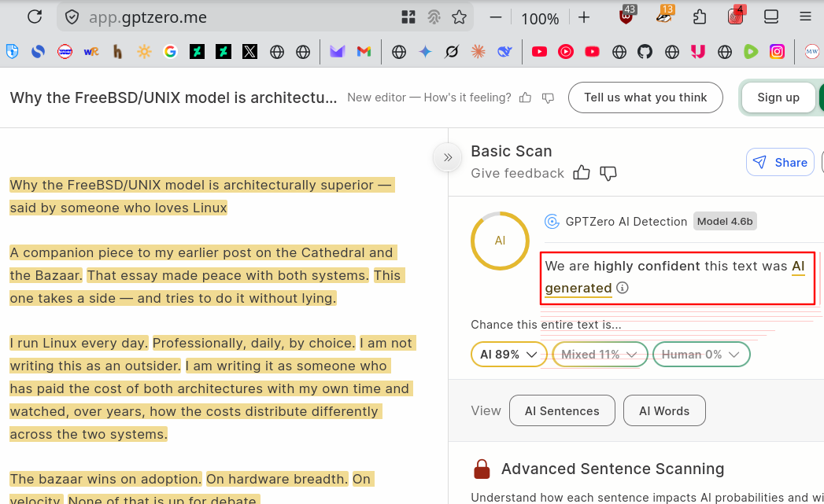
Task: Open the Gemini sparkle bookmark
Action: pyautogui.click(x=425, y=51)
